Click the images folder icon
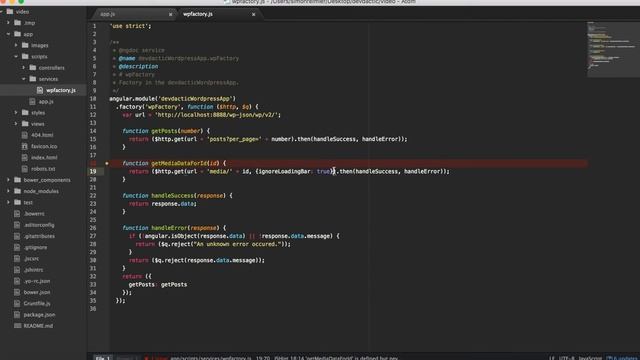 coord(25,45)
